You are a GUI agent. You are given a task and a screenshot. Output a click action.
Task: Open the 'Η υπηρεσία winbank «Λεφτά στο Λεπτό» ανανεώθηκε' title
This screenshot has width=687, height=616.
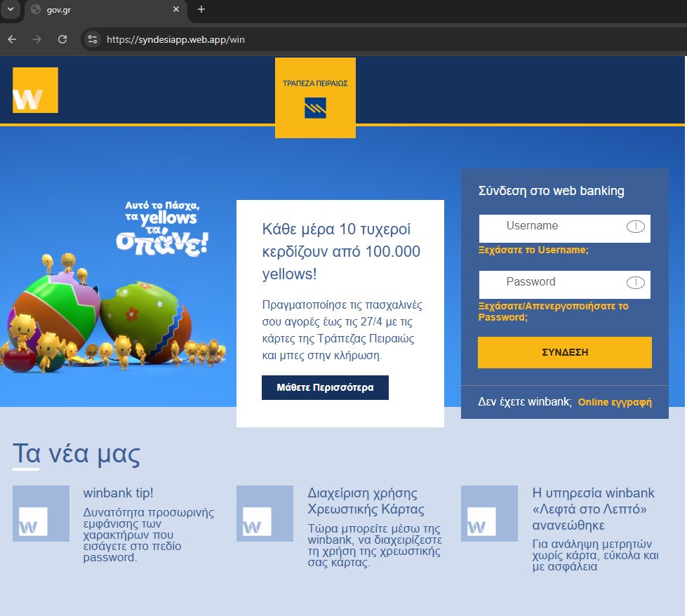593,509
